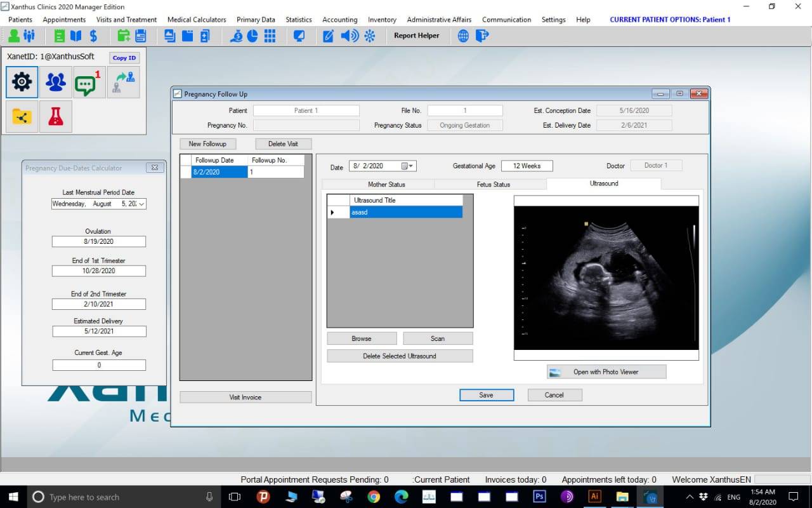The width and height of the screenshot is (812, 508).
Task: Expand the Last Menstrual Period date dropdown
Action: 141,204
